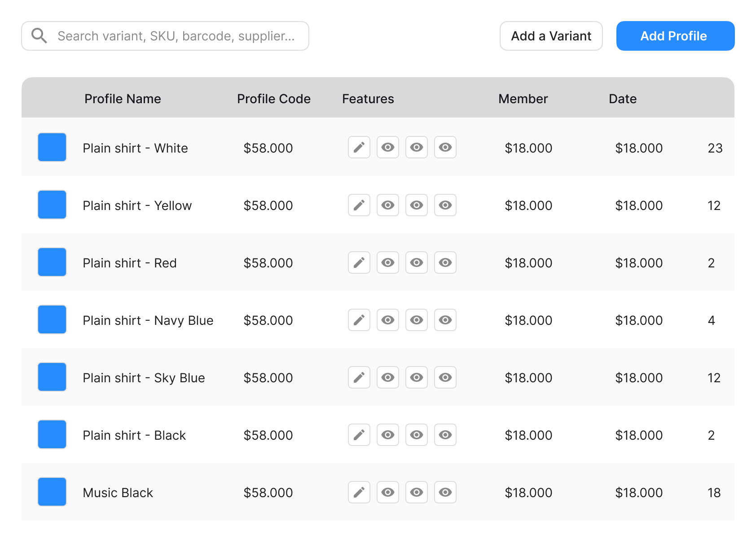
Task: Edit the Plain shirt - Sky Blue profile
Action: point(359,377)
